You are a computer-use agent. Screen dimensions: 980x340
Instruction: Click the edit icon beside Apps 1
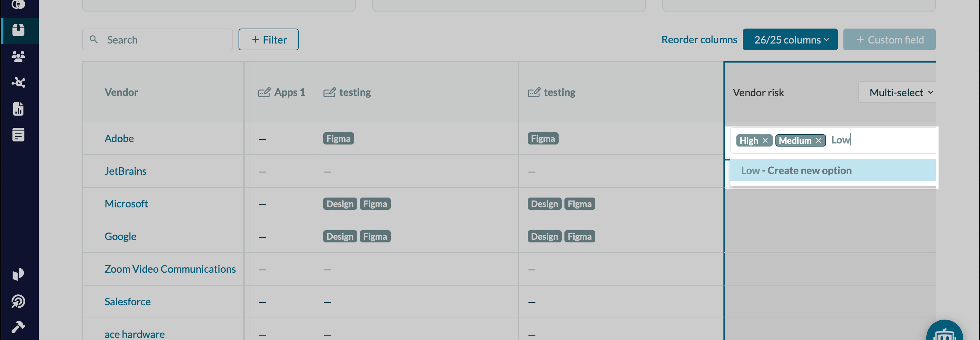click(x=264, y=92)
